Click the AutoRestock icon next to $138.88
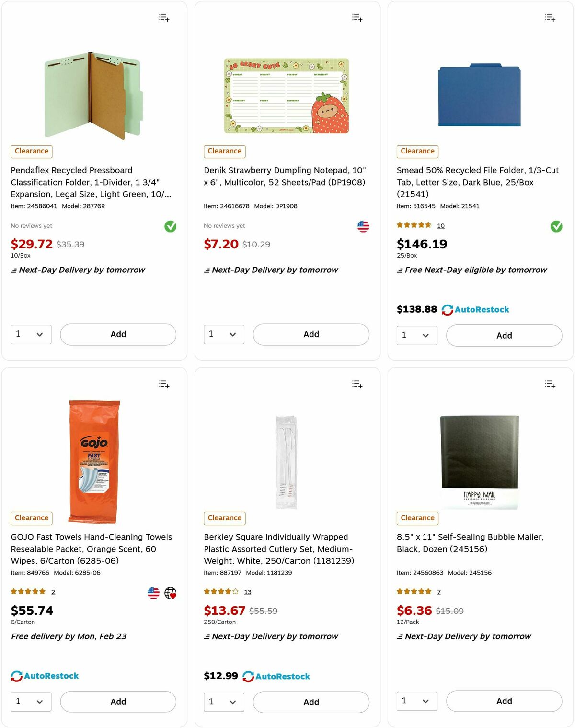Viewport: 575px width, 728px height. click(447, 309)
